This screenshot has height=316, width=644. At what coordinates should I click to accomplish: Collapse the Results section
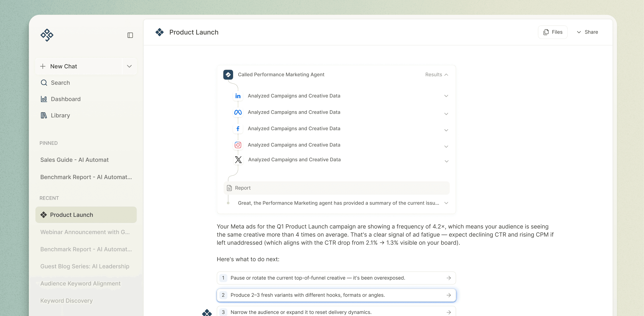(436, 75)
